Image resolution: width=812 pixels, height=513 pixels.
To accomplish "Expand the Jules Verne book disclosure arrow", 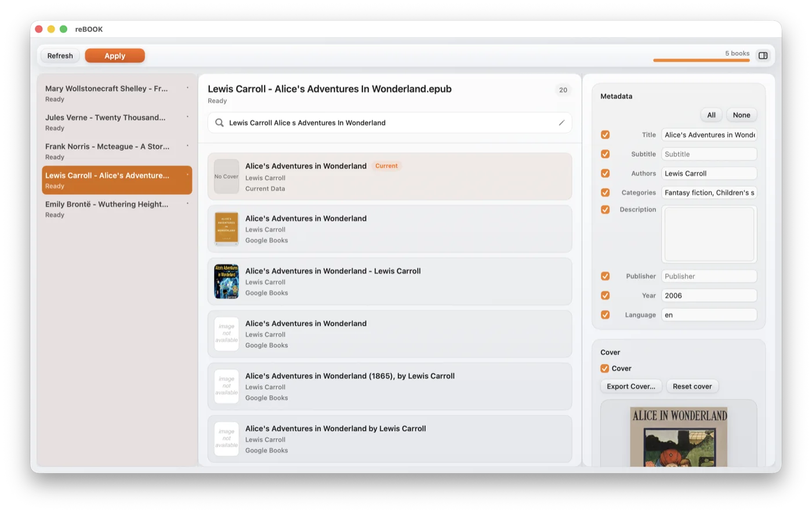I will click(187, 116).
